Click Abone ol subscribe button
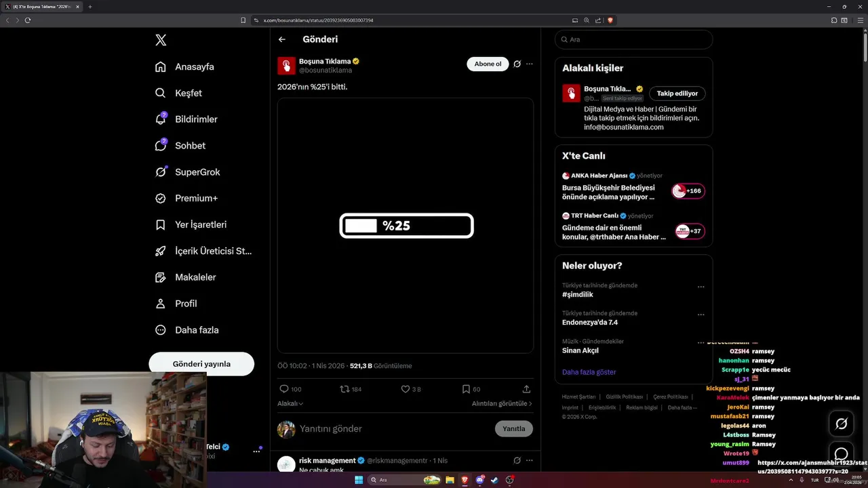Viewport: 868px width, 488px height. tap(488, 64)
